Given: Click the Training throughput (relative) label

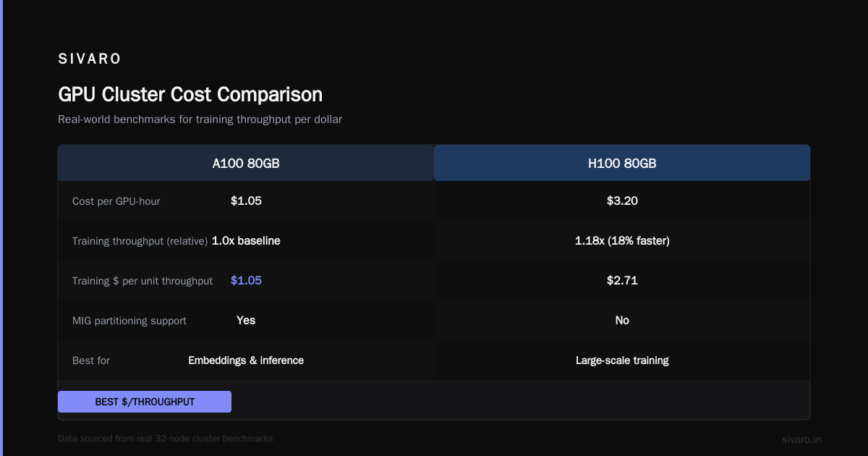Looking at the screenshot, I should point(140,241).
